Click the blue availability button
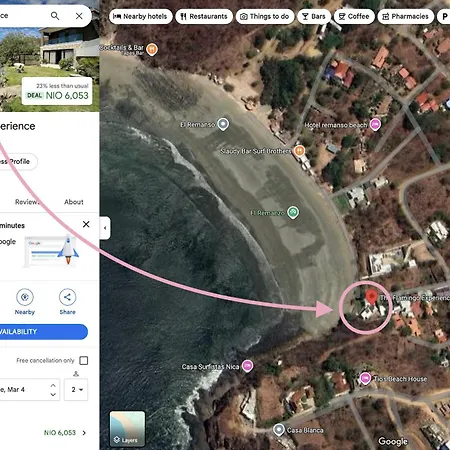450x450 pixels. [44, 332]
